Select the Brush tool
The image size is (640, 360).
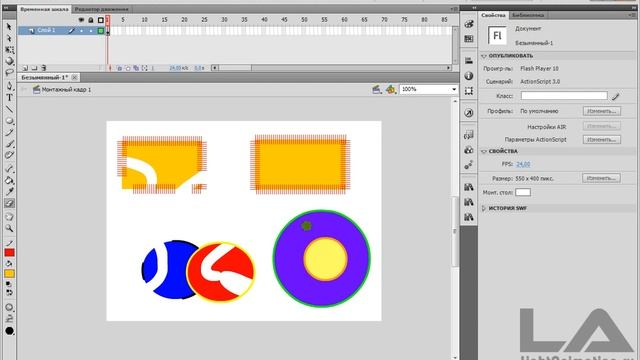tap(9, 144)
